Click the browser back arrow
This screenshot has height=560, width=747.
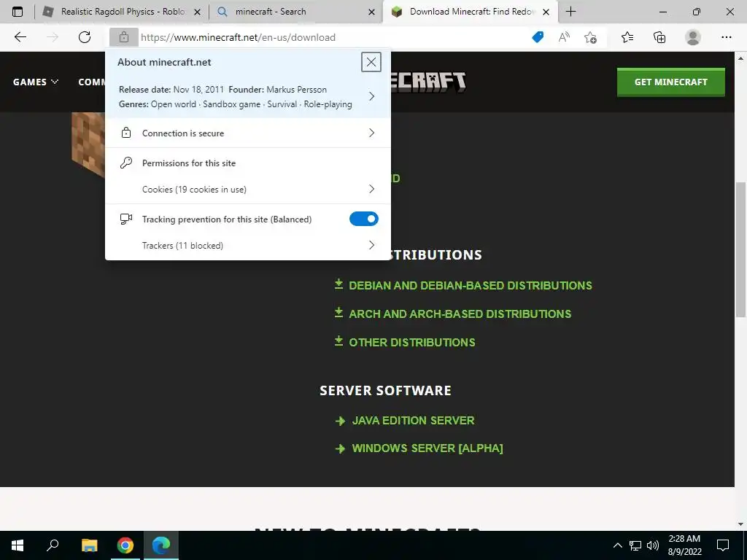pos(20,37)
